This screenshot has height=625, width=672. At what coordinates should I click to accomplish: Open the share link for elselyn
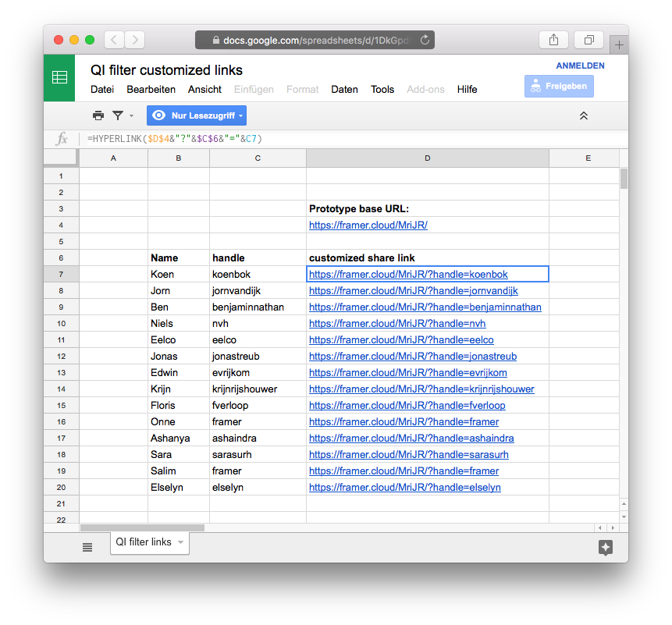click(404, 488)
